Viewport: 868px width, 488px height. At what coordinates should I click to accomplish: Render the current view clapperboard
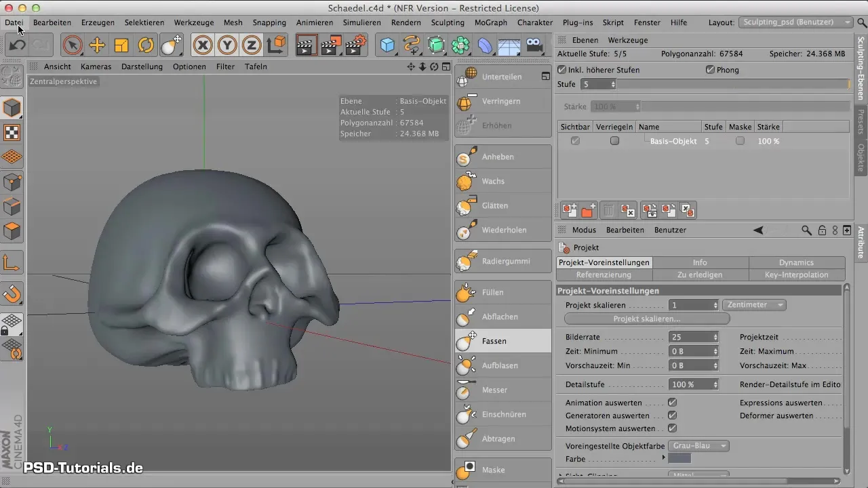coord(307,45)
